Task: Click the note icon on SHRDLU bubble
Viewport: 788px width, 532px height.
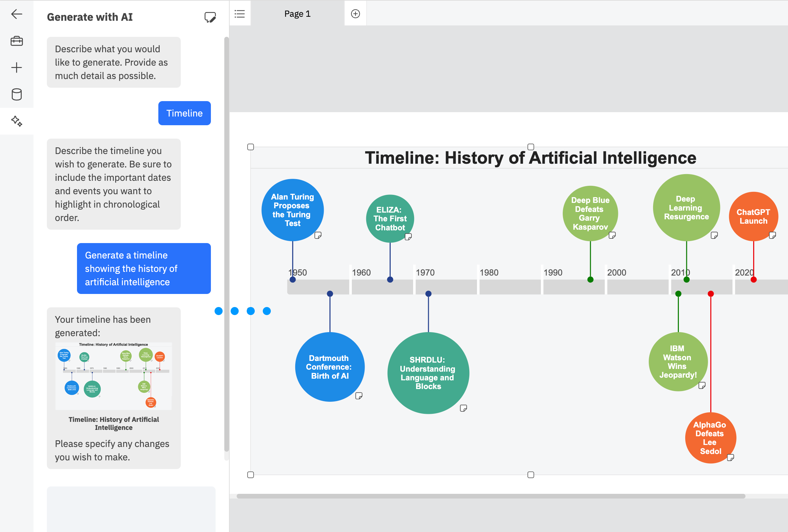Action: [463, 408]
